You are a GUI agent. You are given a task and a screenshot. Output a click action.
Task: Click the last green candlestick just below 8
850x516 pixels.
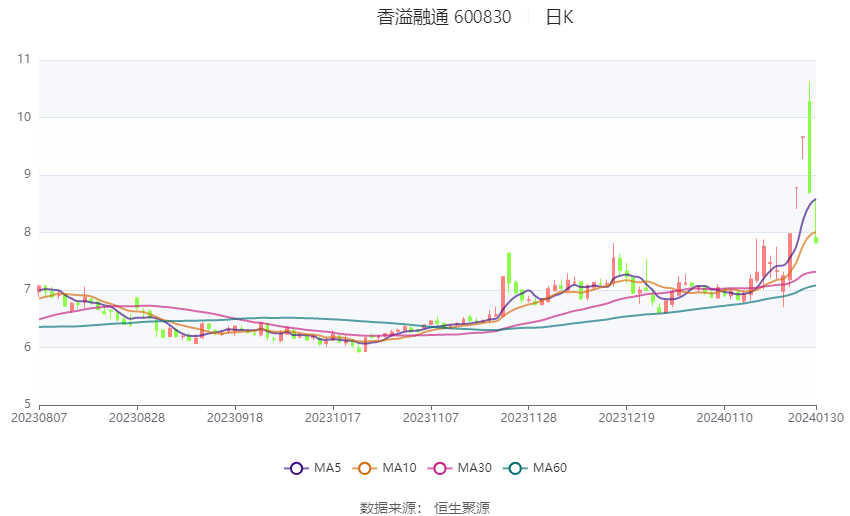[816, 240]
